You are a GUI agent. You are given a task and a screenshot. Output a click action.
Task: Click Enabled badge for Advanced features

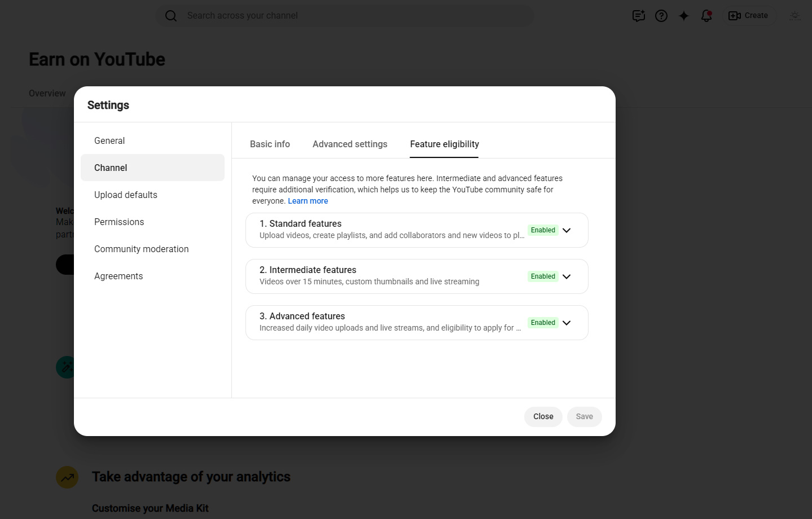(543, 323)
